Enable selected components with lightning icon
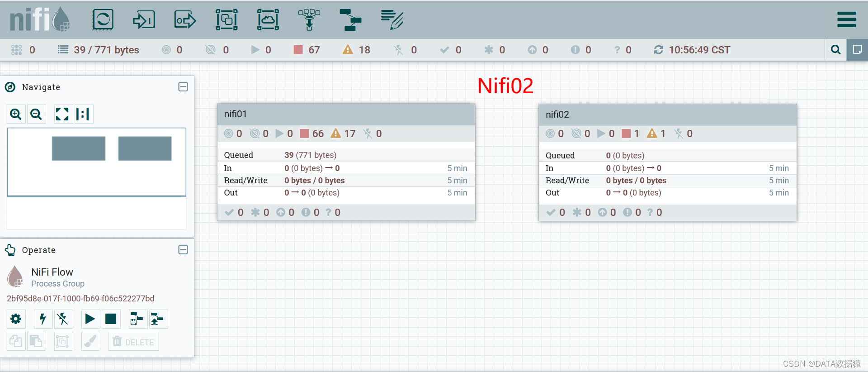 (43, 319)
